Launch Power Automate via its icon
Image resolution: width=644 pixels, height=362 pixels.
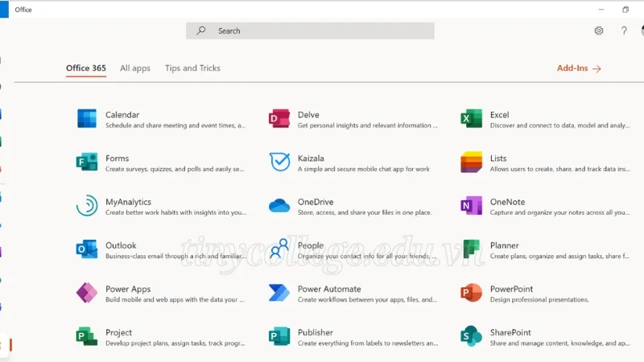pos(279,293)
